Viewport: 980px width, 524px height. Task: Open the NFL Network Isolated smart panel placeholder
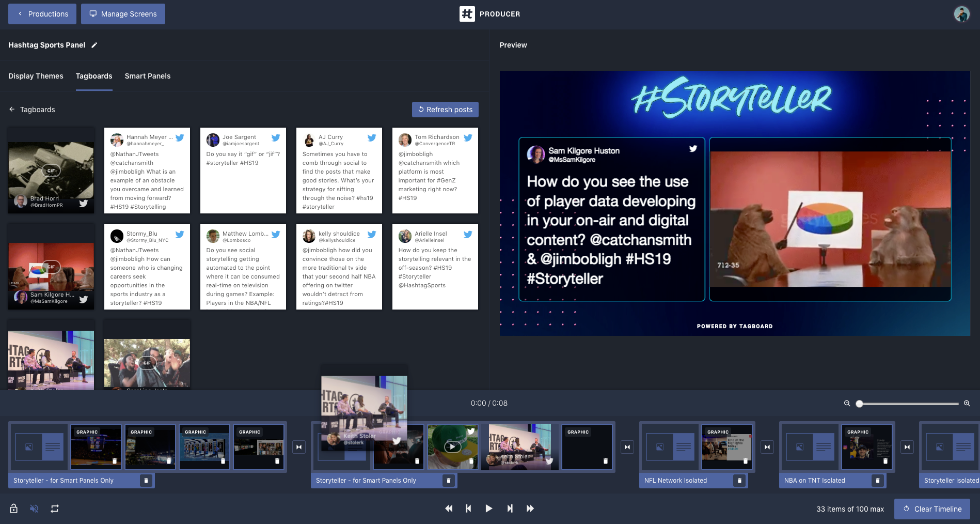(670, 447)
